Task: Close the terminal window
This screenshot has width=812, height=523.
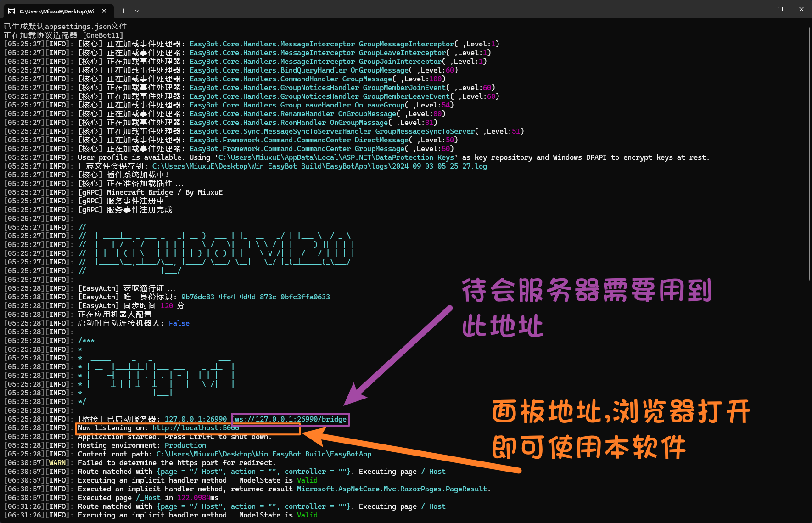Action: (x=801, y=9)
